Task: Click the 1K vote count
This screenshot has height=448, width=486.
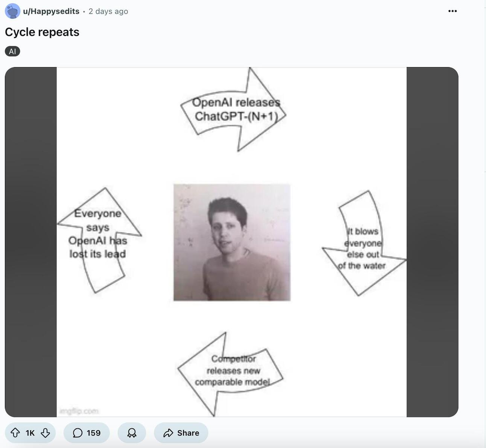Action: (x=30, y=433)
